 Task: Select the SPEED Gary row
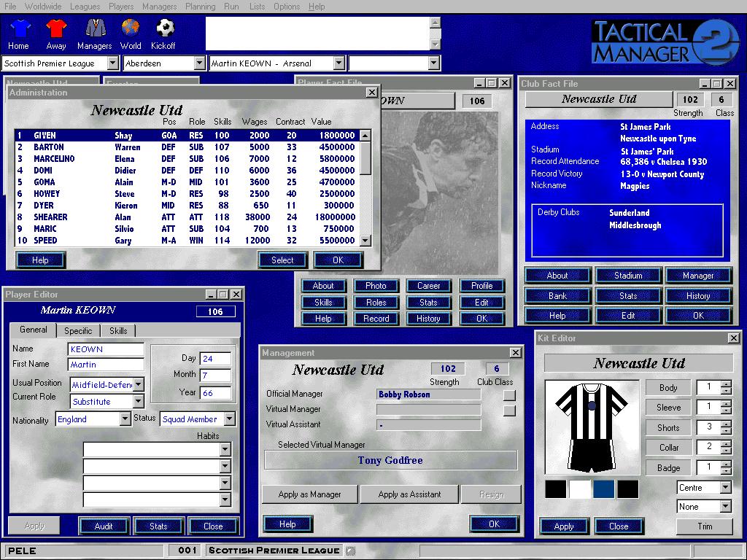click(187, 241)
